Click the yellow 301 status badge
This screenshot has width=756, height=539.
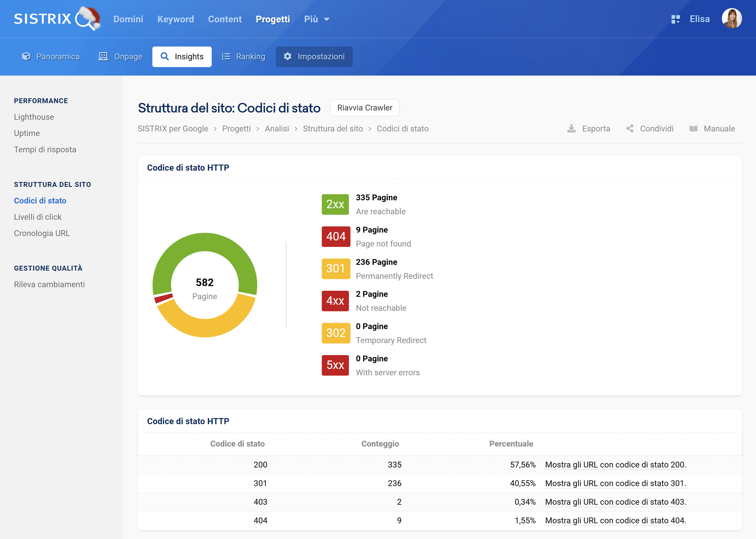click(x=336, y=269)
